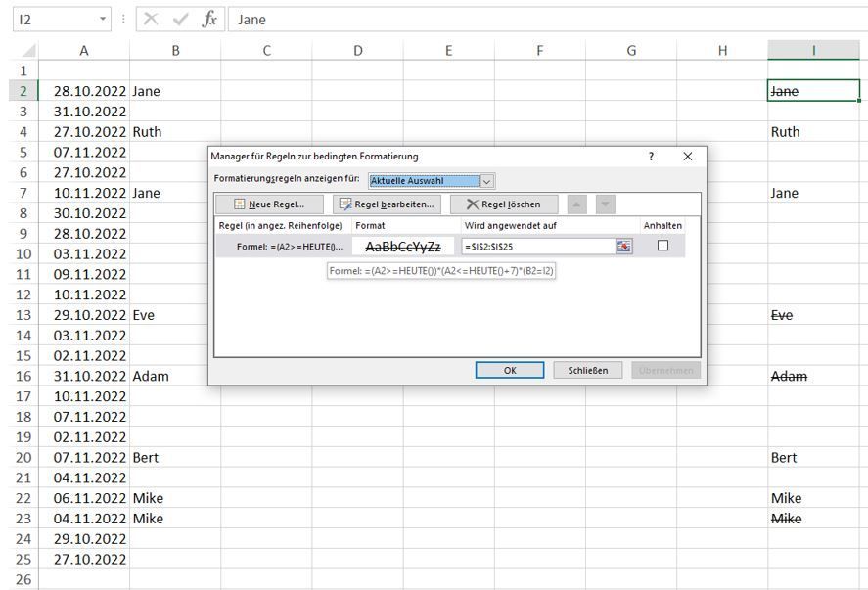Select row 26 header
Image resolution: width=868 pixels, height=590 pixels.
[x=23, y=579]
